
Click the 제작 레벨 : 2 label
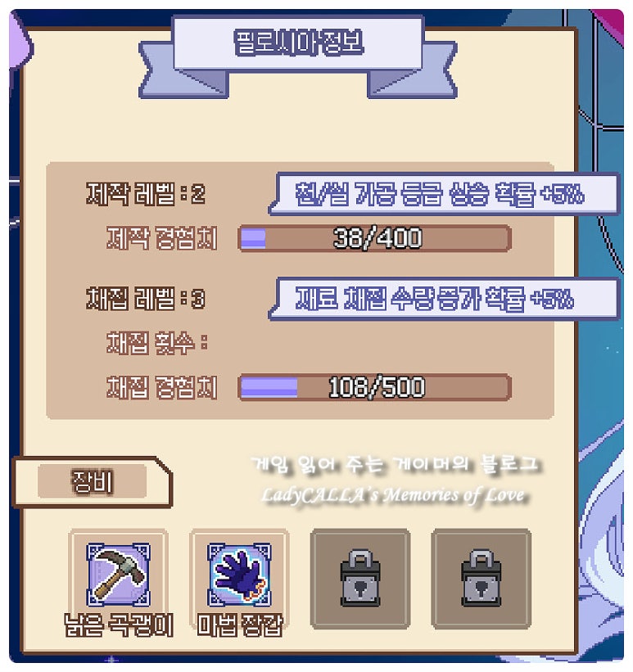pyautogui.click(x=146, y=194)
